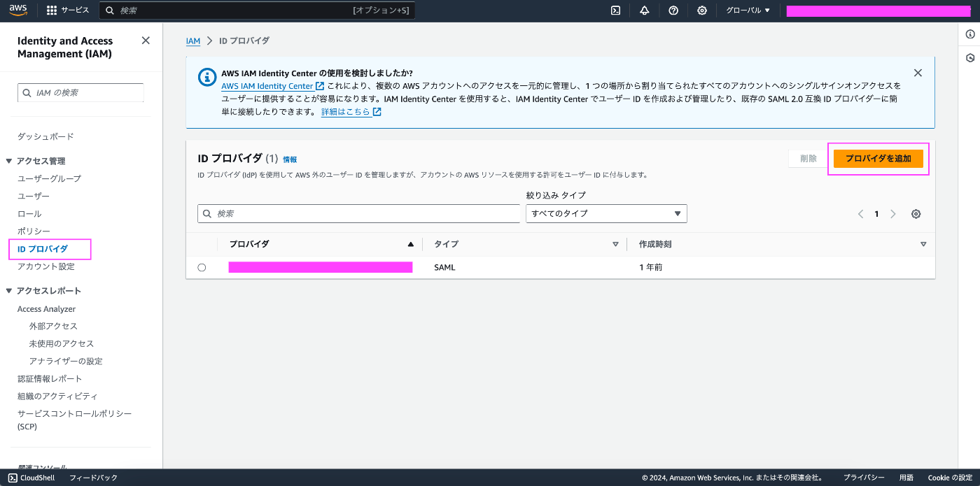The width and height of the screenshot is (980, 486).
Task: Focus the IAM の検索 sidebar field
Action: pos(80,92)
